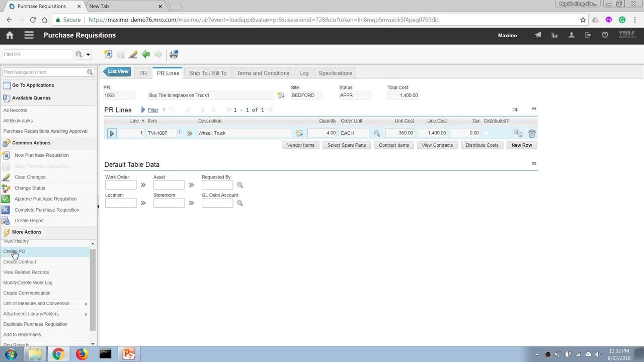
Task: Click the More Actions list scrollbar
Action: 93,289
